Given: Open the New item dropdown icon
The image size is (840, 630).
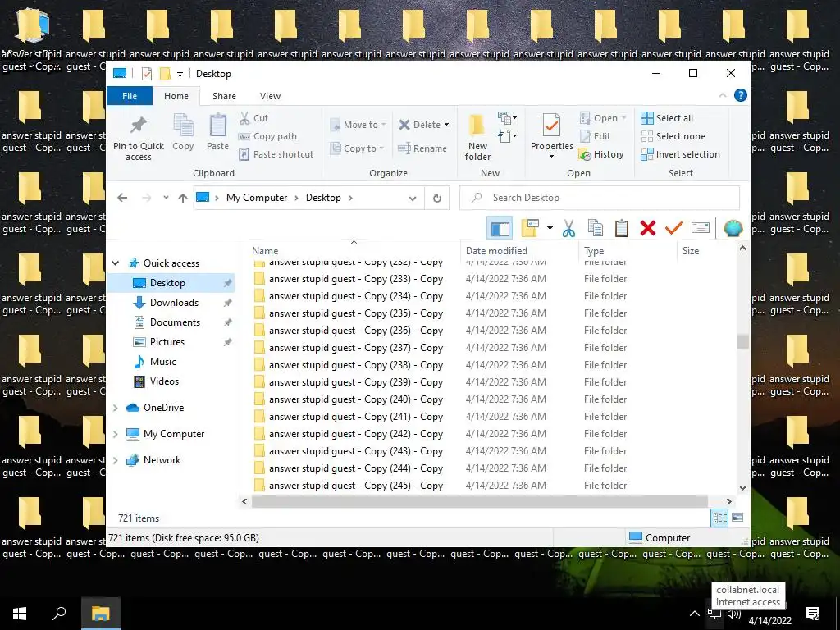Looking at the screenshot, I should pos(507,118).
